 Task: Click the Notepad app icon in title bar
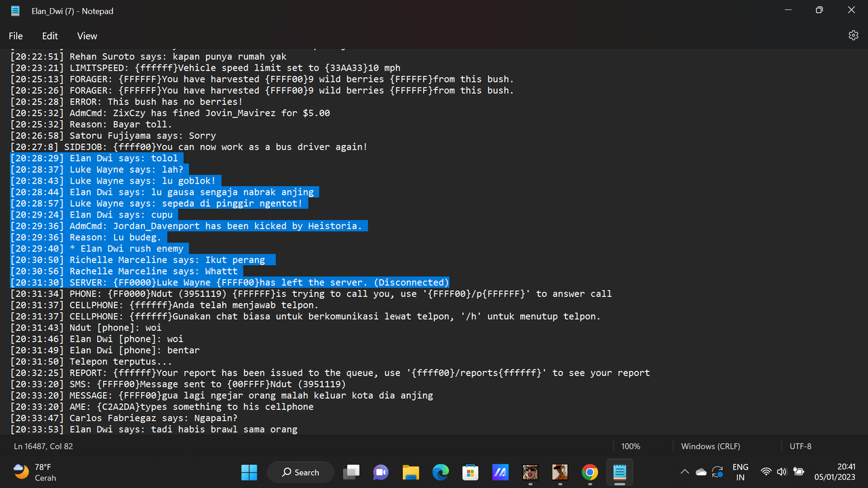click(x=16, y=11)
